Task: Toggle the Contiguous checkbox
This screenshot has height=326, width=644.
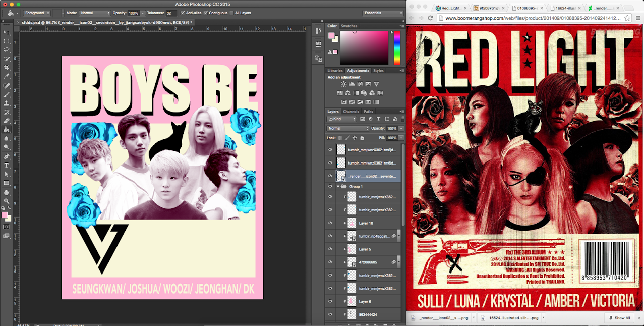Action: coord(206,13)
